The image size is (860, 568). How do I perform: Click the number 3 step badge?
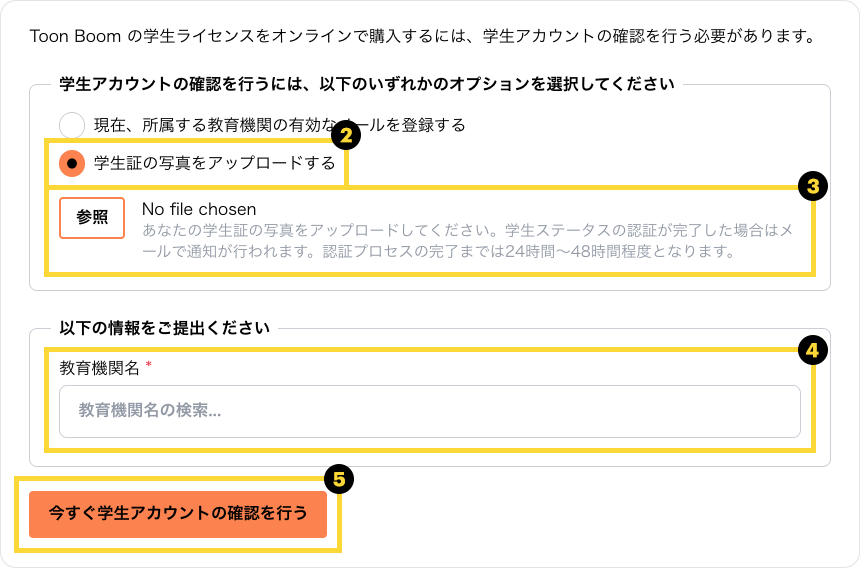tap(812, 186)
